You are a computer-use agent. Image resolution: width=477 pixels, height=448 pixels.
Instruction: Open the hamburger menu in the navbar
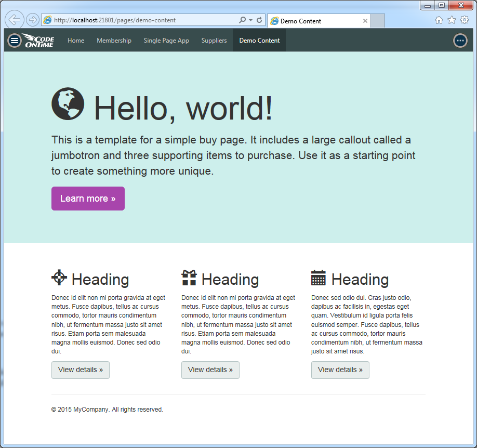pyautogui.click(x=15, y=41)
